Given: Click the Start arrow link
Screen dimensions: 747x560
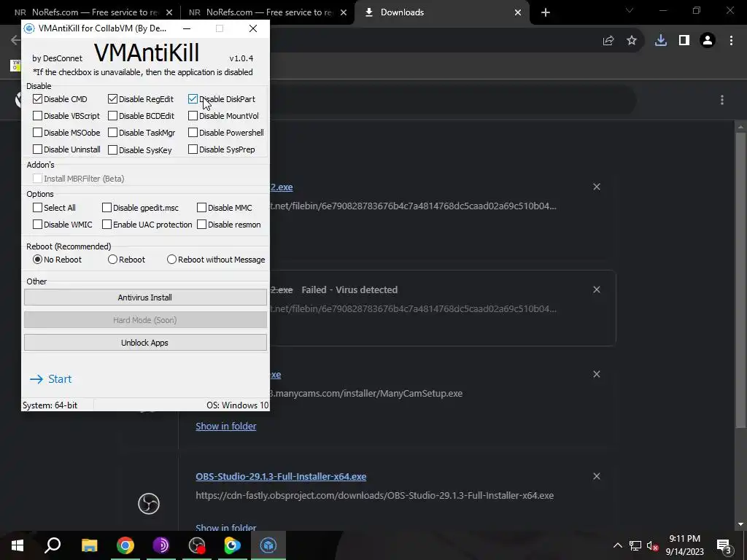Looking at the screenshot, I should tap(50, 379).
